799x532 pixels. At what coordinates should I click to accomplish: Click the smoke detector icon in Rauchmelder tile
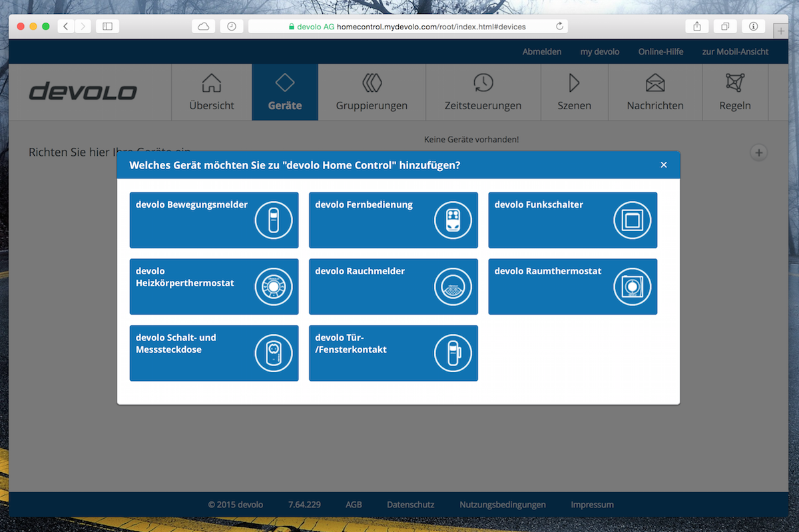coord(453,287)
